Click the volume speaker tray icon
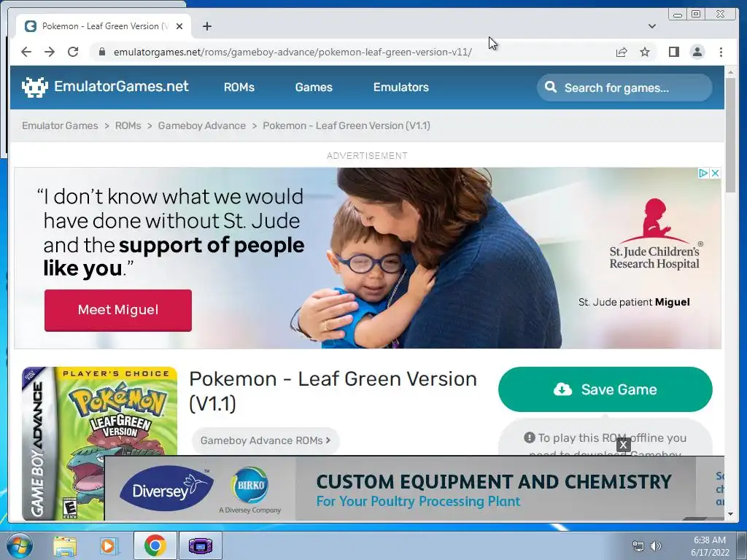This screenshot has width=747, height=560. pos(656,546)
